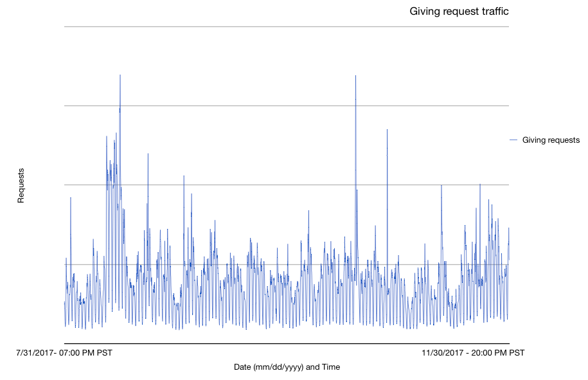Click the first data point at the line's left end
This screenshot has width=588, height=380.
(64, 302)
